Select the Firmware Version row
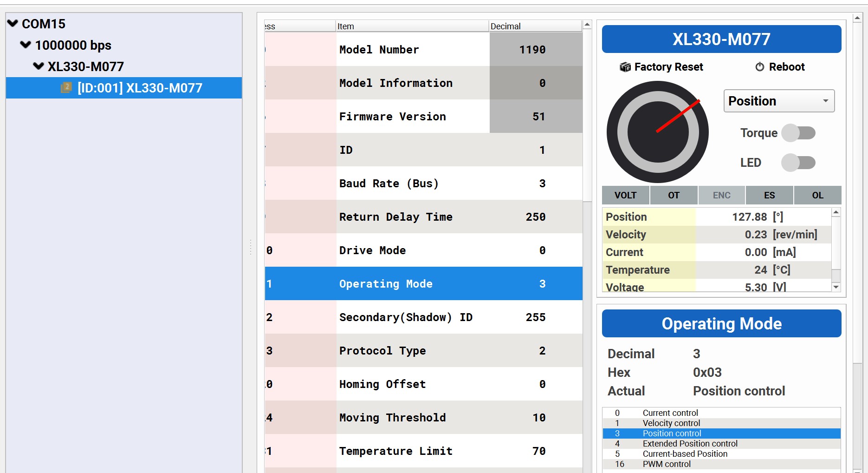Screen dimensions: 868x473 (x=423, y=116)
